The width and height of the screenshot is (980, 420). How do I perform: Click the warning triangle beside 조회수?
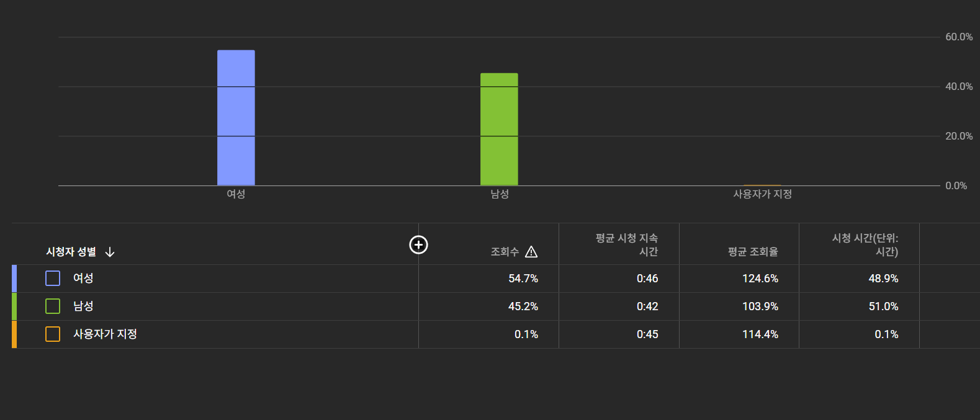531,252
